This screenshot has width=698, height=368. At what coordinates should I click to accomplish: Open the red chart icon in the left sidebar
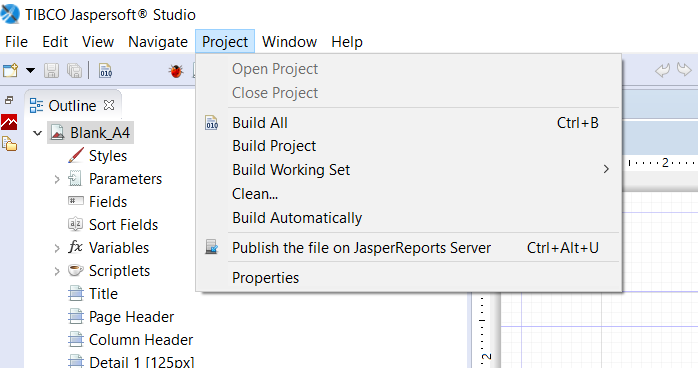[9, 122]
